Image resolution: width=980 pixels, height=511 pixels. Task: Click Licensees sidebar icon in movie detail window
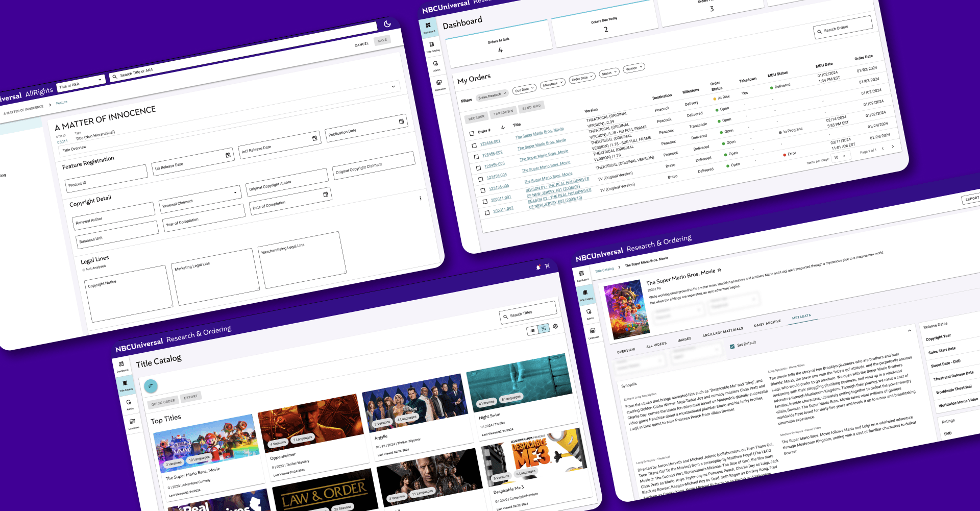tap(593, 332)
